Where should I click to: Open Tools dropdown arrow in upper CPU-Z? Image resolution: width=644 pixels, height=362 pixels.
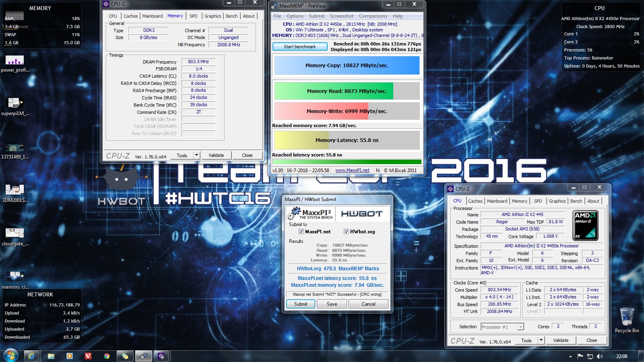196,155
